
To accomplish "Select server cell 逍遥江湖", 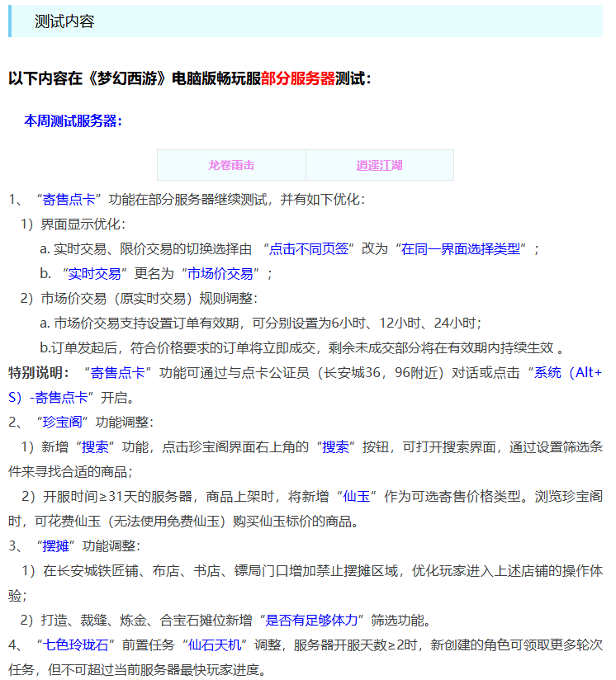I will click(x=380, y=165).
